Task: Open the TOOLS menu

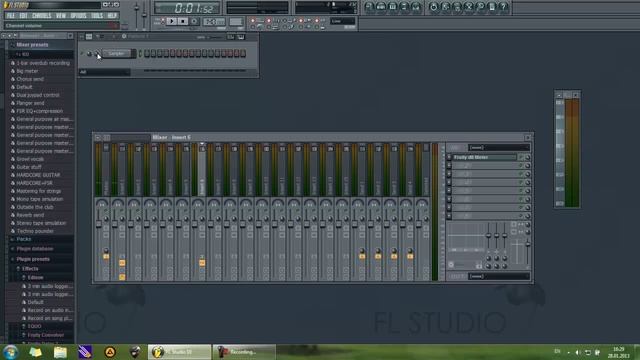Action: click(x=97, y=16)
